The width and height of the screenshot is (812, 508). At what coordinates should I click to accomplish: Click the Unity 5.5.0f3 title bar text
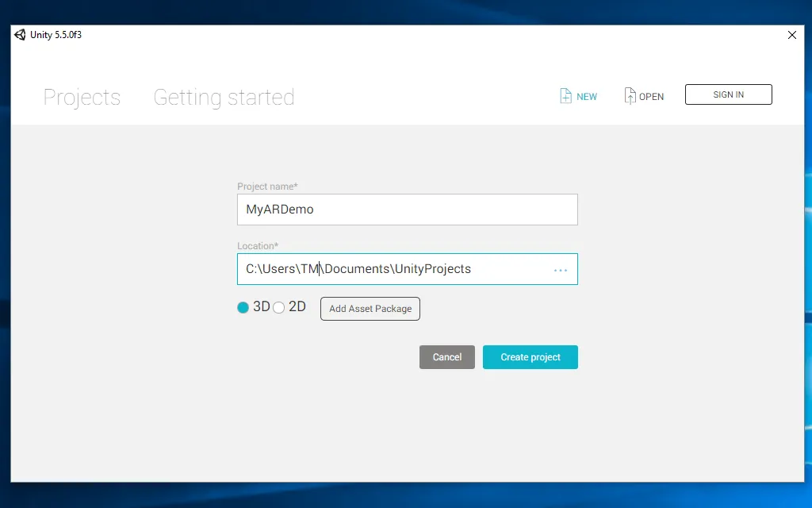pos(56,35)
